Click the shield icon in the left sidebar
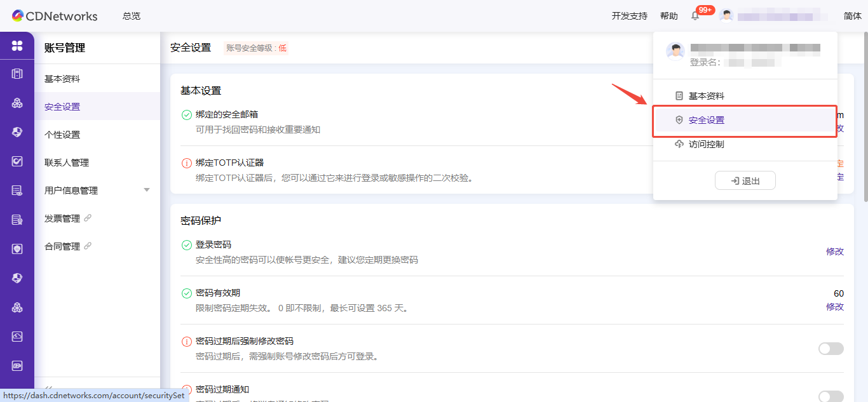This screenshot has height=402, width=868. tap(17, 248)
